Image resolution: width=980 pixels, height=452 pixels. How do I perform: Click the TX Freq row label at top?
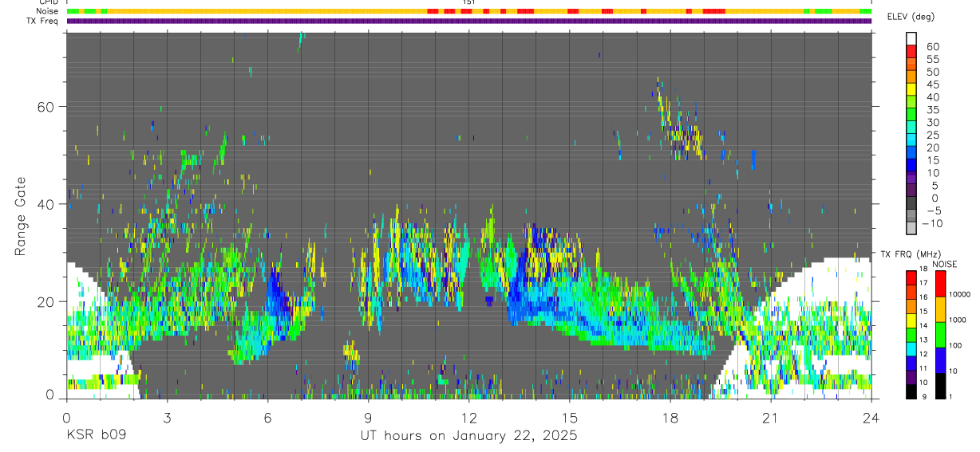(43, 21)
